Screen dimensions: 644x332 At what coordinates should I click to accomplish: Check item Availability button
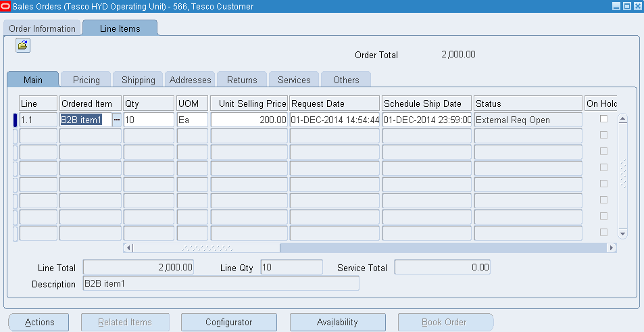(x=338, y=322)
